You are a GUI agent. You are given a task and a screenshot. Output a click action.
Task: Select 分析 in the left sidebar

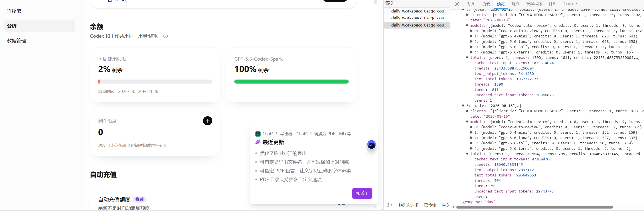tap(40, 26)
